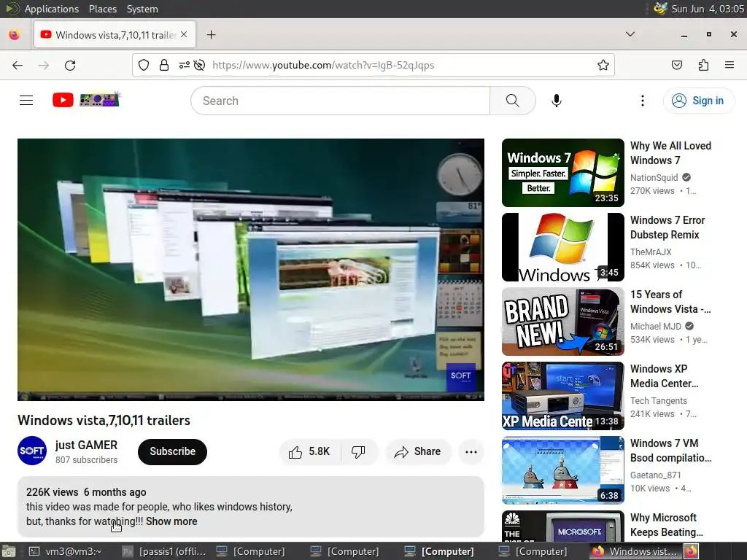The width and height of the screenshot is (747, 560).
Task: List all tabs dropdown chevron
Action: [x=630, y=34]
